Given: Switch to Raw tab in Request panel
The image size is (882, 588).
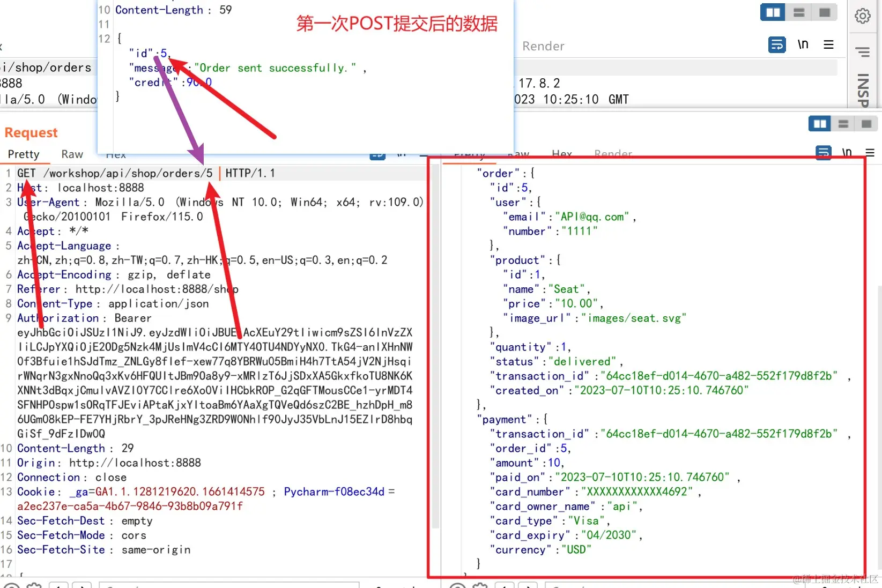Looking at the screenshot, I should pos(72,154).
